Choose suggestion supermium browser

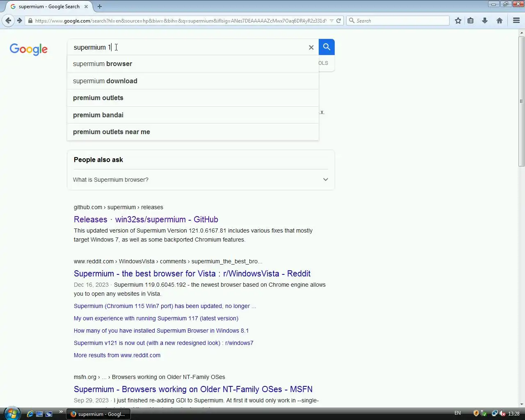(193, 64)
